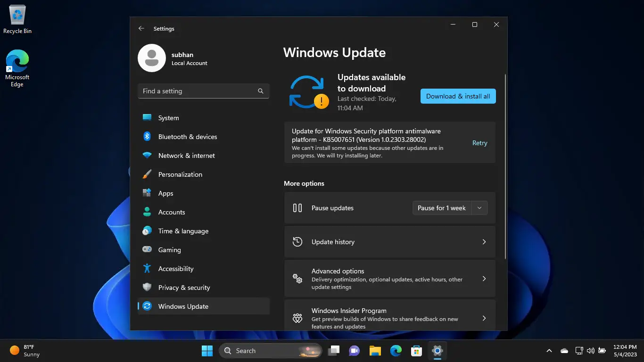The width and height of the screenshot is (644, 362).
Task: Click the battery icon in system tray
Action: [602, 351]
